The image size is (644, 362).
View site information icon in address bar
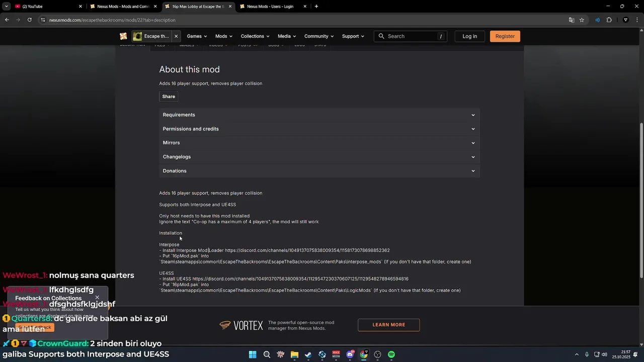43,20
